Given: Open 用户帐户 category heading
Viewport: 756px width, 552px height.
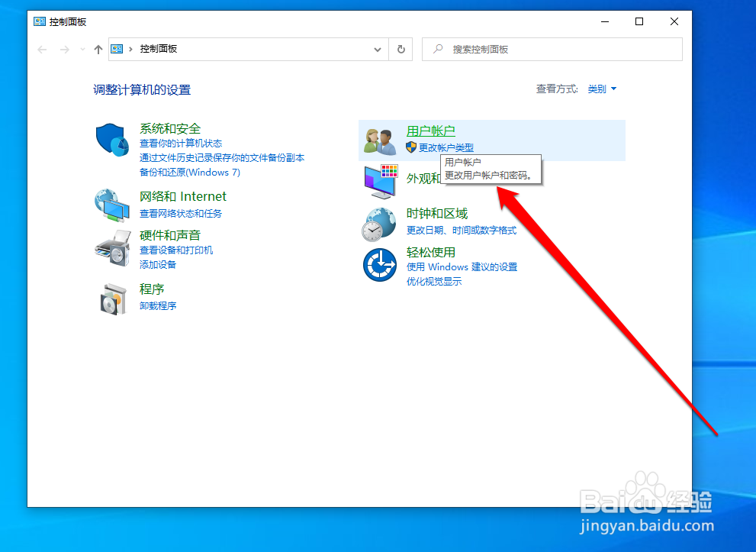Looking at the screenshot, I should click(430, 131).
